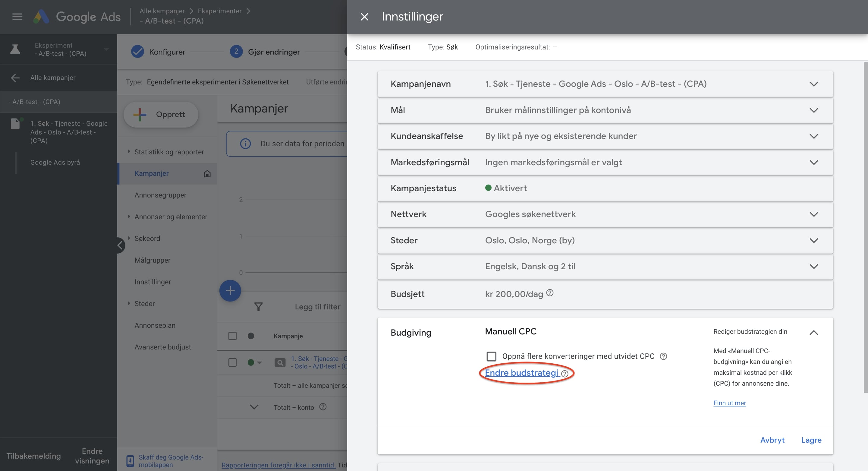Click the Endre budstrategi link
The width and height of the screenshot is (868, 471).
pyautogui.click(x=521, y=373)
